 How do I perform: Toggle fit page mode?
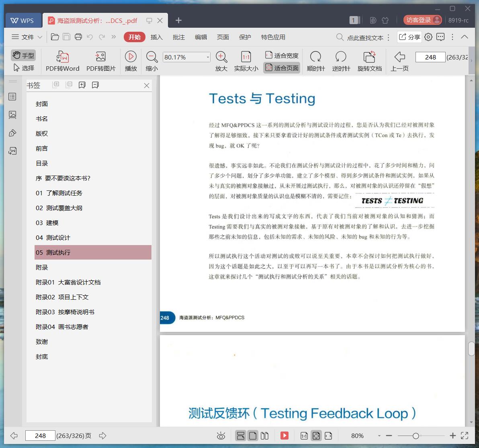click(282, 68)
